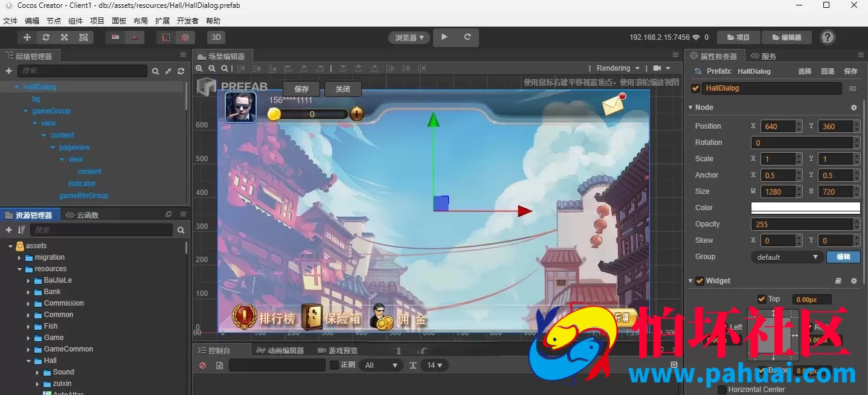This screenshot has height=395, width=868.
Task: Click the 关闭 button in scene
Action: pos(342,89)
